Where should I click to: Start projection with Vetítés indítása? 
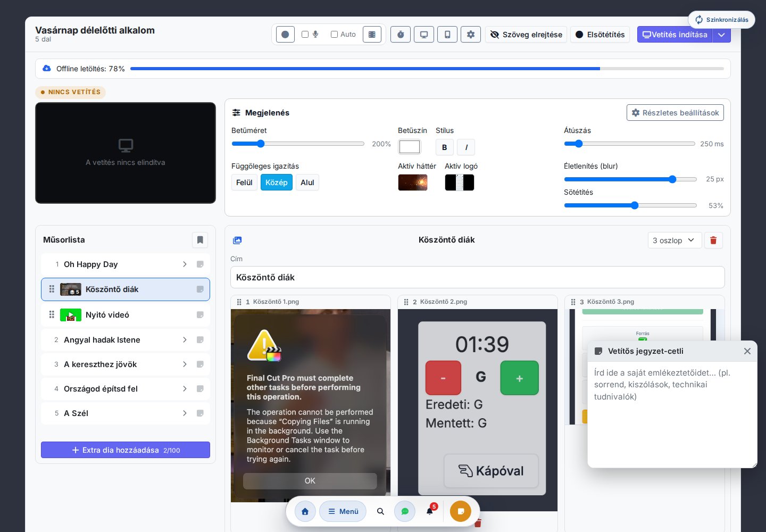pos(675,35)
